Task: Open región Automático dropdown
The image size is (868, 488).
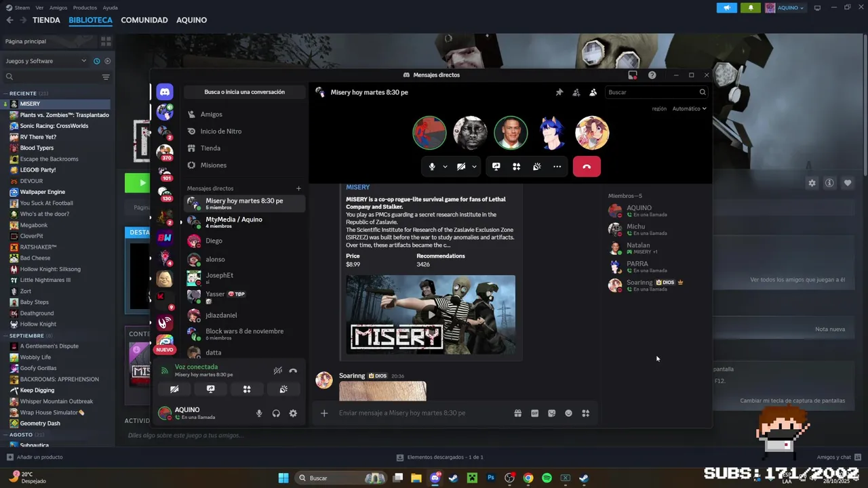Action: [689, 108]
